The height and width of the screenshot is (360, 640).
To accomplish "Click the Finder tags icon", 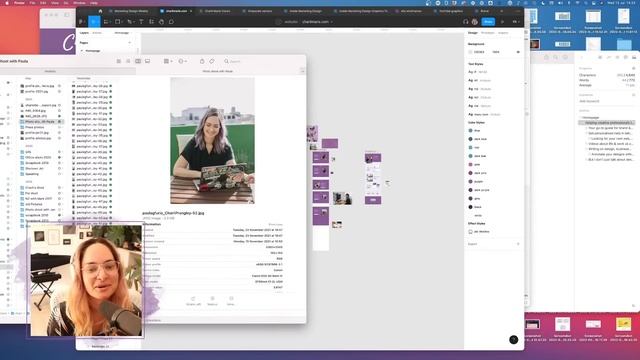I will tap(212, 61).
